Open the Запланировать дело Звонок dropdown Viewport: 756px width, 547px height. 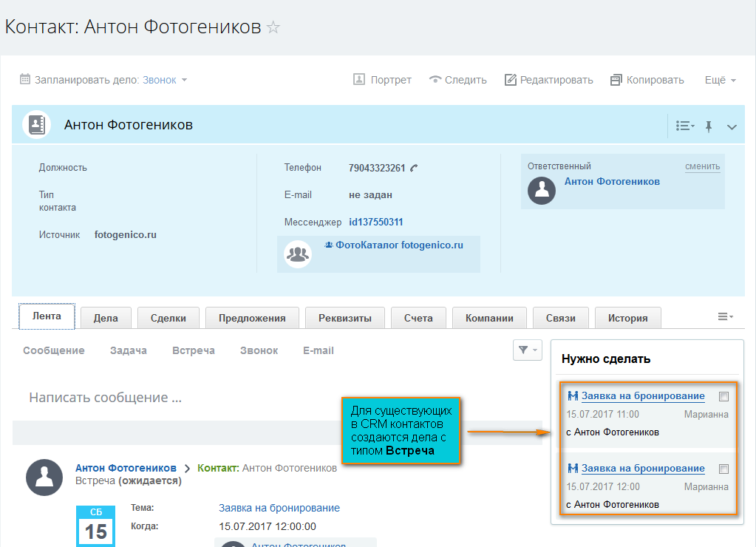tap(165, 80)
